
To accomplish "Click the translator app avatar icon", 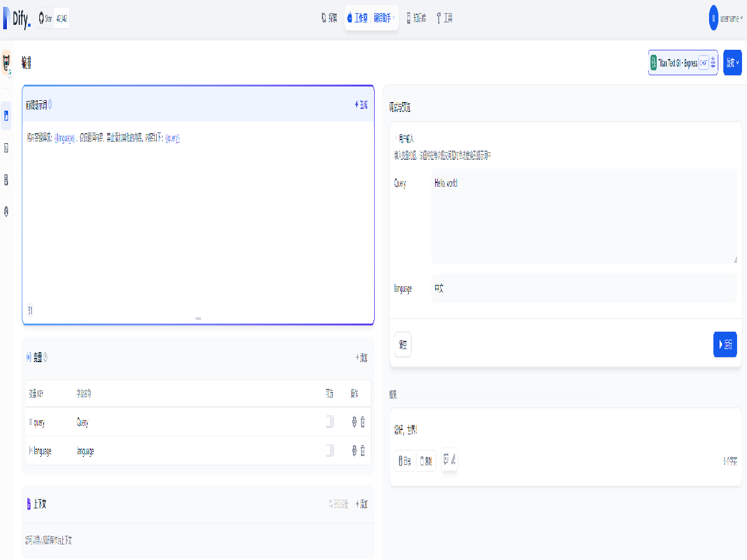I will point(6,62).
